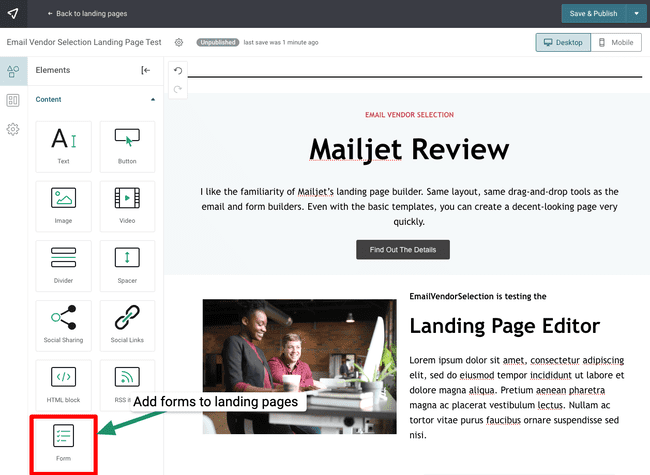Select the Video element
Viewport: 650px width, 475px height.
tap(127, 206)
